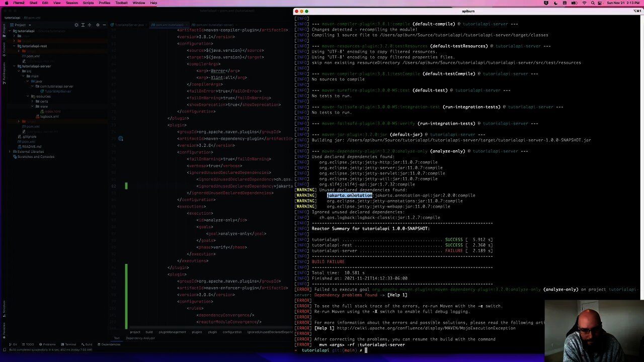Open the Session menu in iTerm2
The image size is (644, 362).
(71, 3)
